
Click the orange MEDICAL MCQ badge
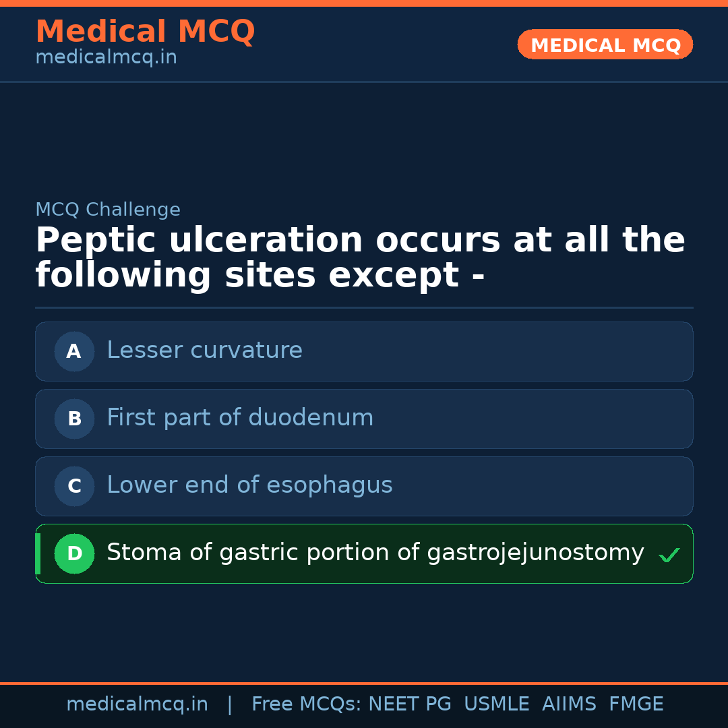[x=605, y=45]
